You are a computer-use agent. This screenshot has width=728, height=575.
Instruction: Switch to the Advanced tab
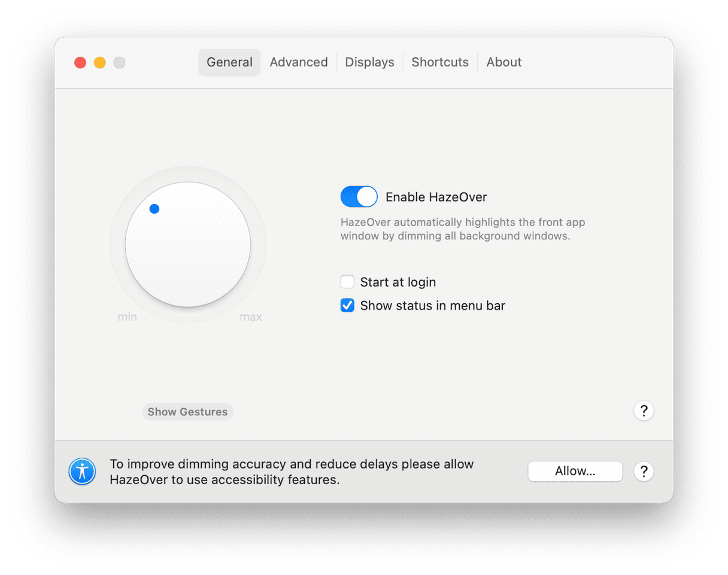[299, 62]
